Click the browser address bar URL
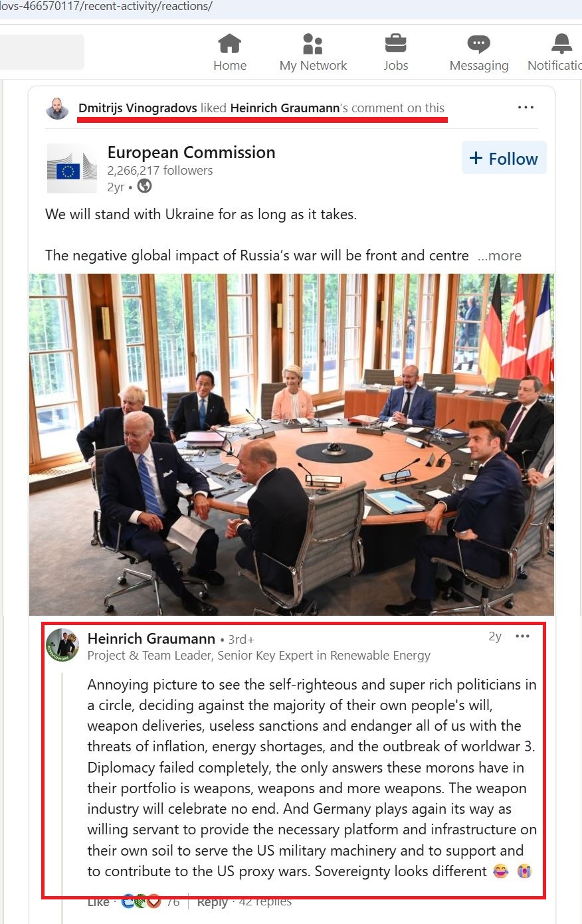Screen dimensions: 582x924 pyautogui.click(x=106, y=7)
